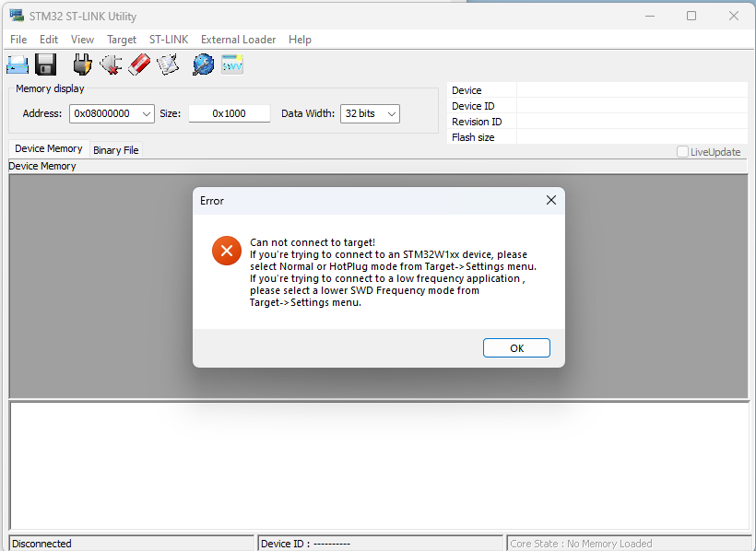
Task: Expand the Address dropdown arrow
Action: [146, 113]
